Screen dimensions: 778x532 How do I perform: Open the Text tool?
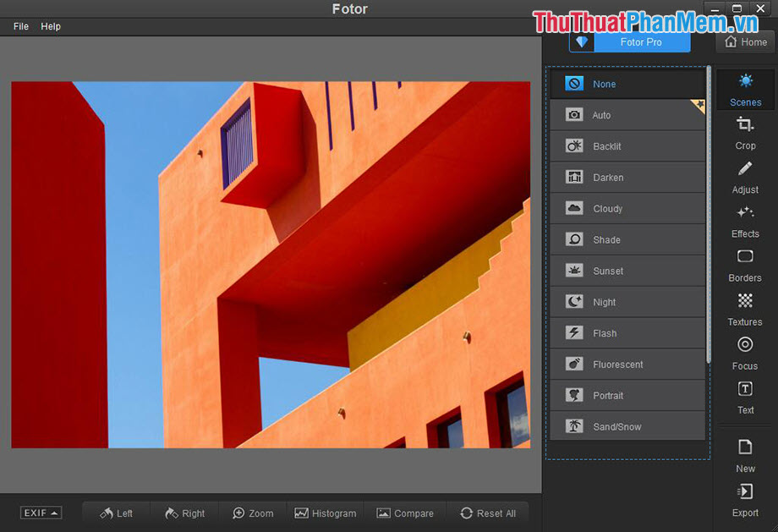click(744, 398)
